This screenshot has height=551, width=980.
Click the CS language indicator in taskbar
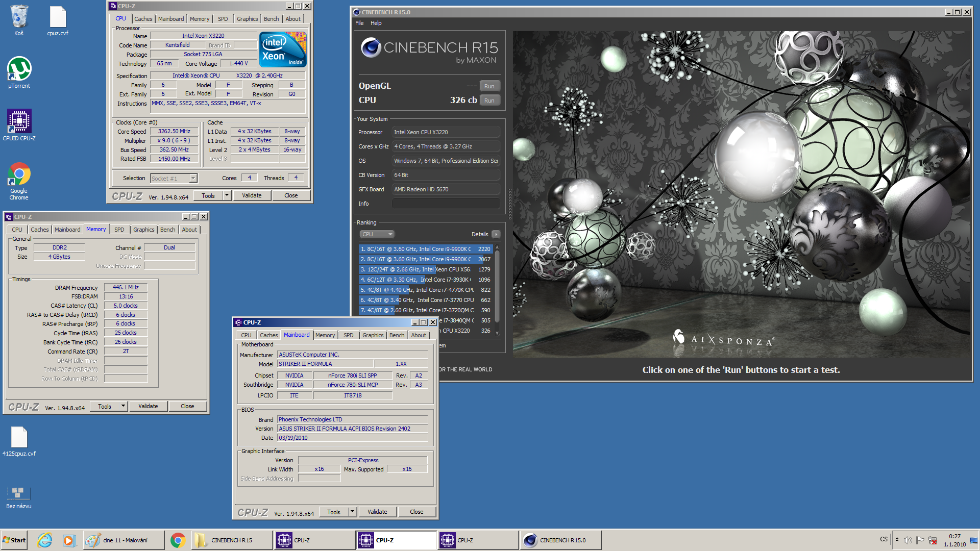884,539
